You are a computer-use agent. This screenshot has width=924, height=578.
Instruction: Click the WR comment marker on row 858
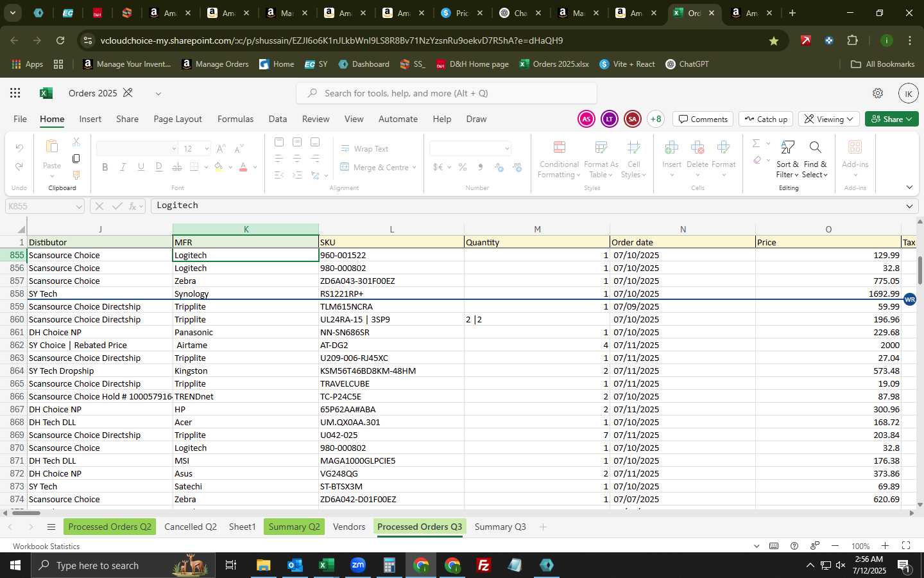click(x=910, y=299)
